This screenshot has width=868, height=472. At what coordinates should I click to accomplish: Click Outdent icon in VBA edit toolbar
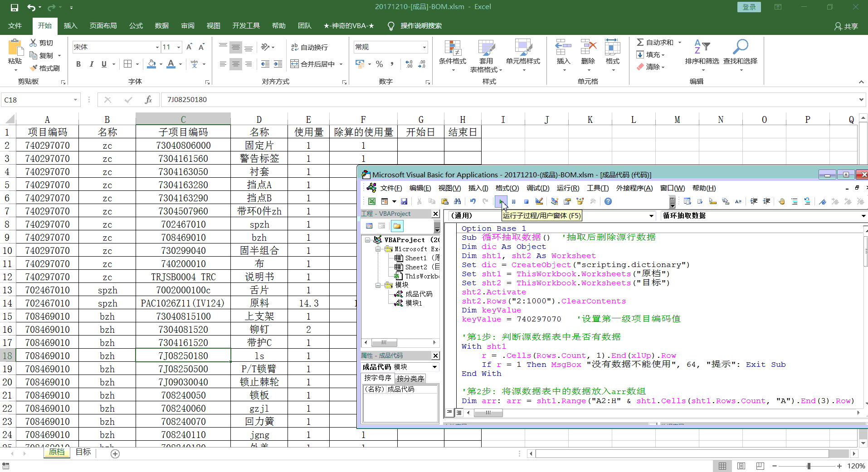(x=766, y=201)
